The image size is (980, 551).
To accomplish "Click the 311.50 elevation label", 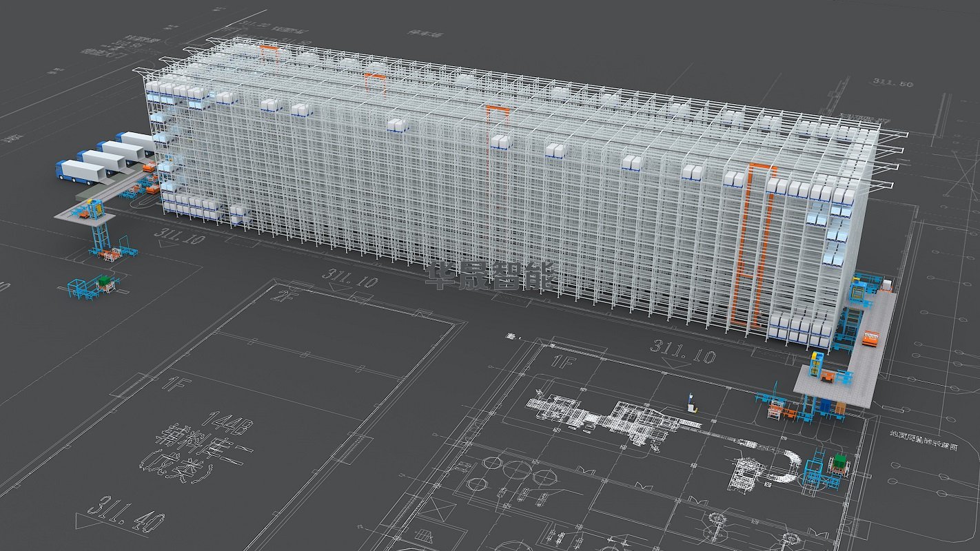I will click(x=892, y=83).
